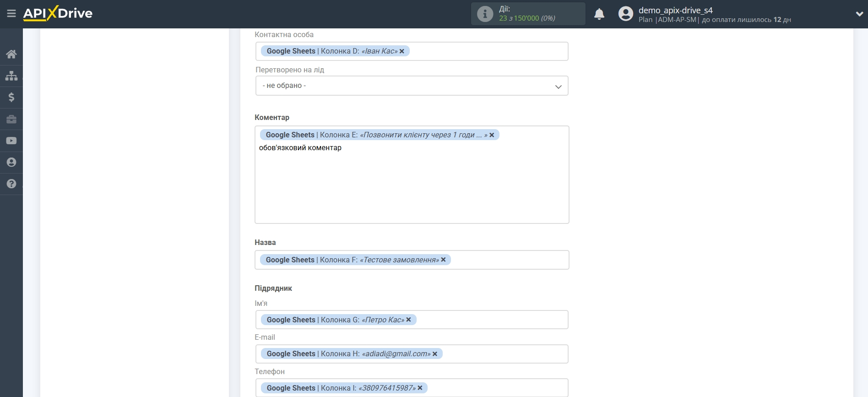
Task: Click inside the Телефон field
Action: click(412, 388)
